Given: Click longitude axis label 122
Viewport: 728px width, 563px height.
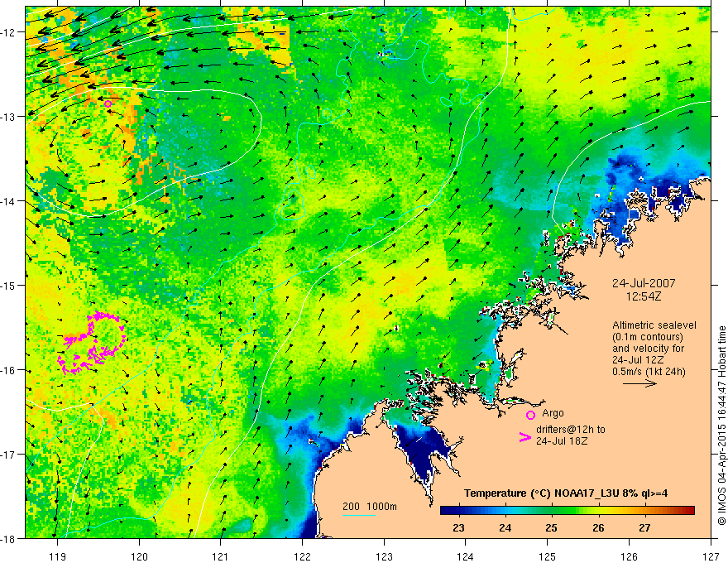Looking at the screenshot, I should (x=302, y=556).
